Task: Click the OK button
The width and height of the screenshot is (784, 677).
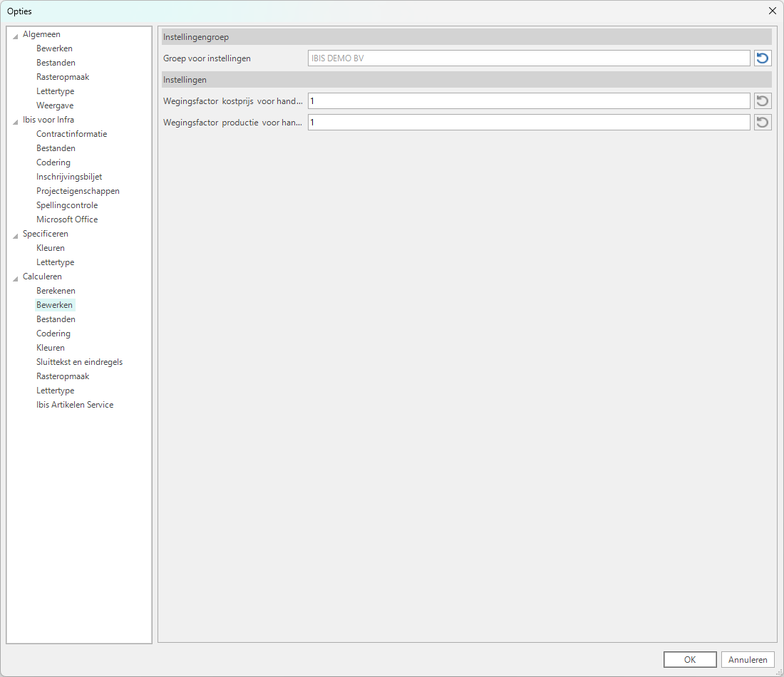Action: [x=689, y=660]
